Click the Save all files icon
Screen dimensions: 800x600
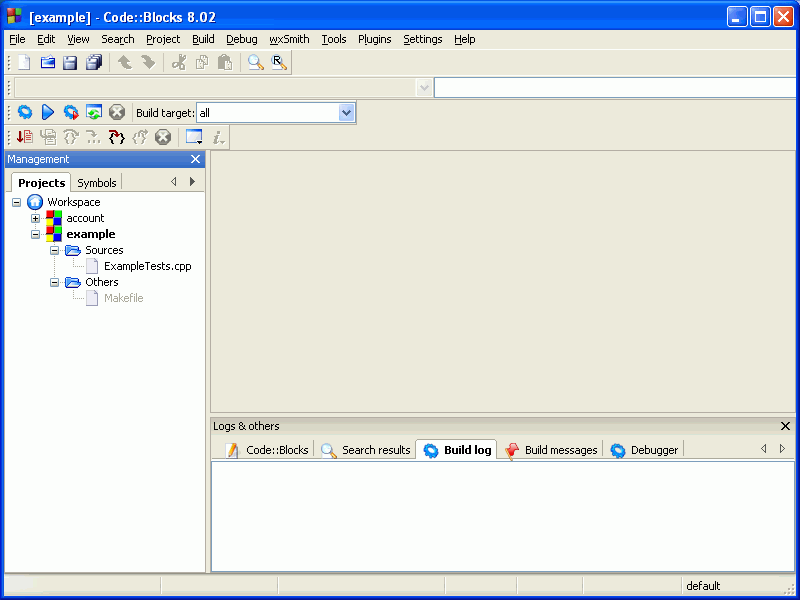93,61
